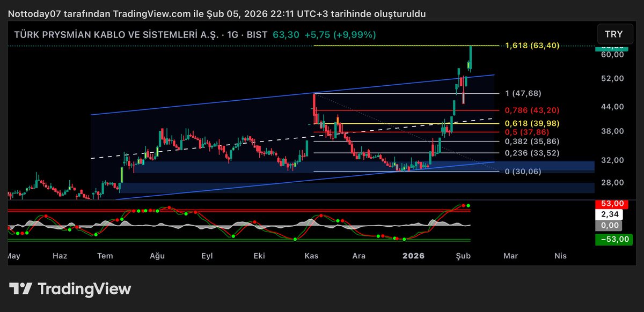Click the +5,75 (+9,99%) change value
The width and height of the screenshot is (644, 312).
tap(340, 34)
